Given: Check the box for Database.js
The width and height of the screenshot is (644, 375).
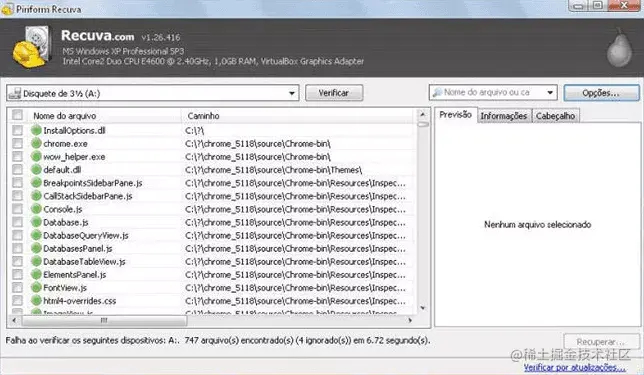Looking at the screenshot, I should coord(17,222).
